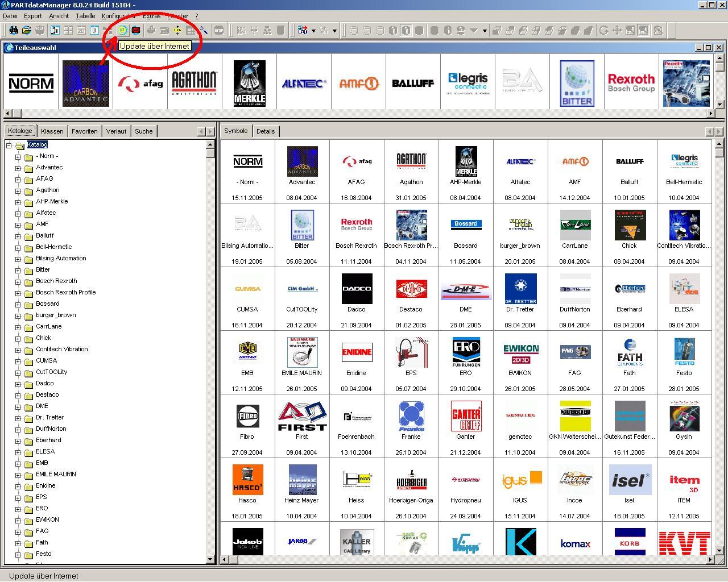Expand the Bosch Rexroth Profile tree node
The height and width of the screenshot is (582, 728).
[18, 293]
